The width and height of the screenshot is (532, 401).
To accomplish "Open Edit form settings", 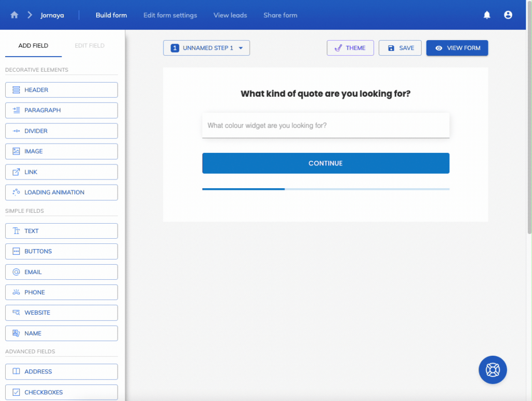I will click(170, 15).
